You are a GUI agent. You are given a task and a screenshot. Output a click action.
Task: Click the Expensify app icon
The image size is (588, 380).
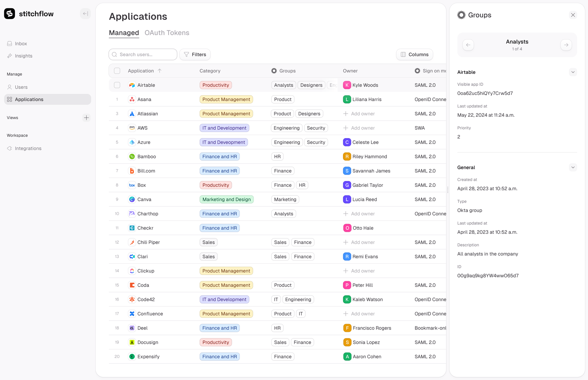132,357
